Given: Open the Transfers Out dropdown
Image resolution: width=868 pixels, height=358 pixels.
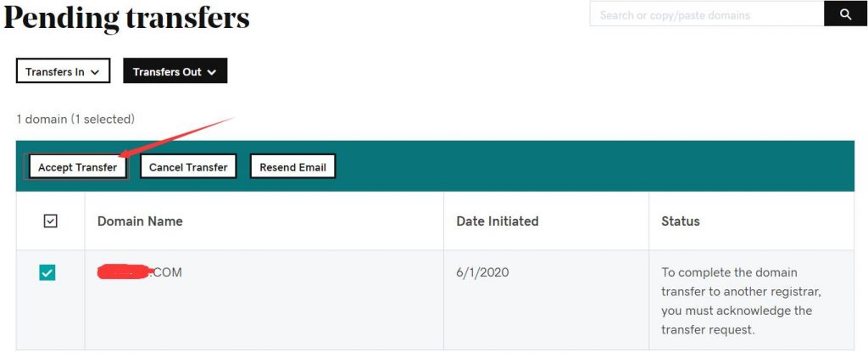Looking at the screenshot, I should pyautogui.click(x=175, y=71).
